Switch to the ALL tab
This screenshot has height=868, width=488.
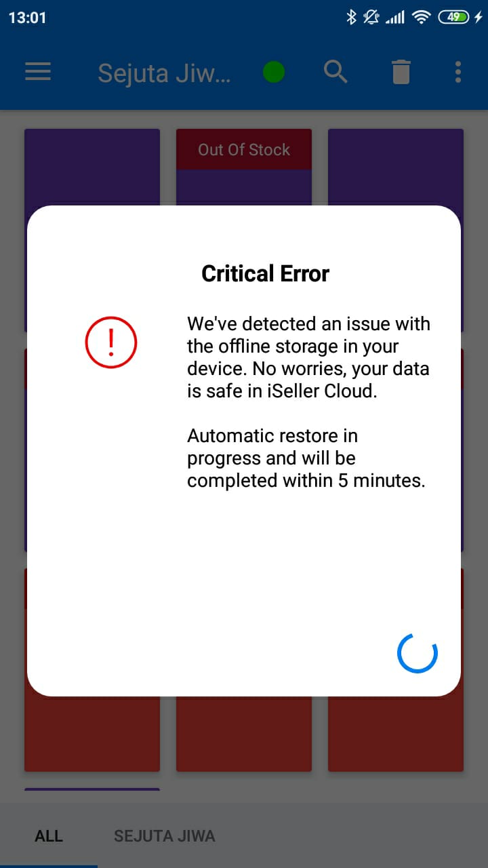49,836
